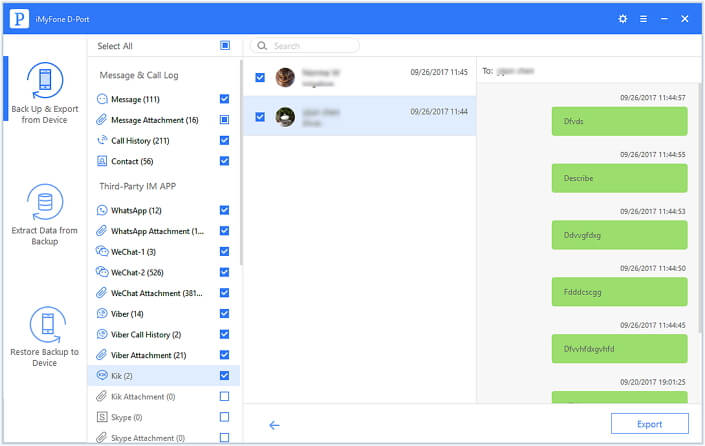The image size is (705, 446).
Task: Uncheck the Message (111) checkbox
Action: [224, 99]
